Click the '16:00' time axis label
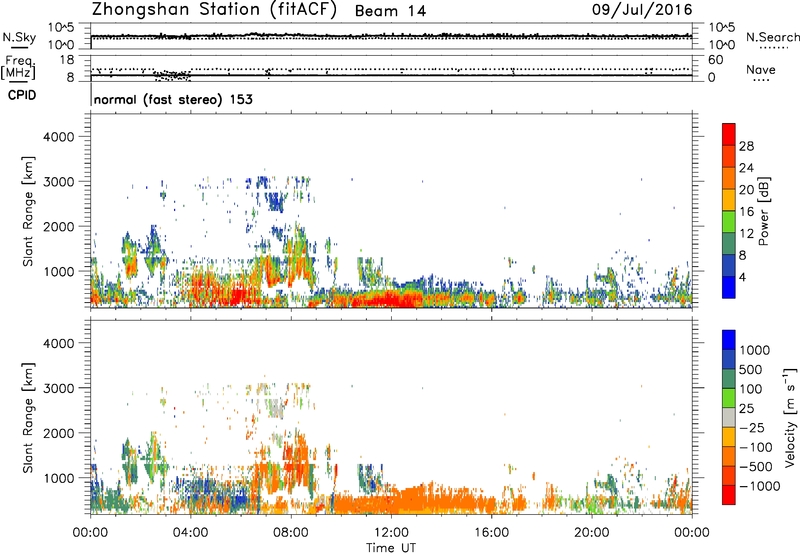This screenshot has width=800, height=554. [491, 533]
